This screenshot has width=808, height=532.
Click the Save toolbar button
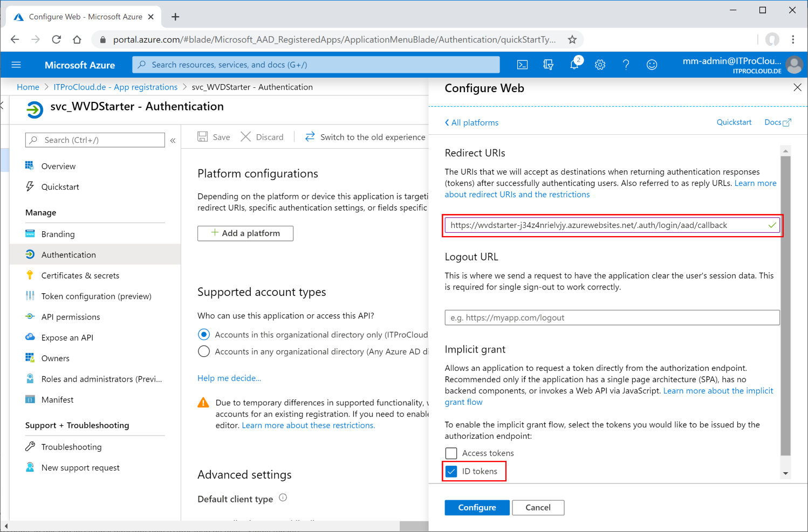(214, 137)
